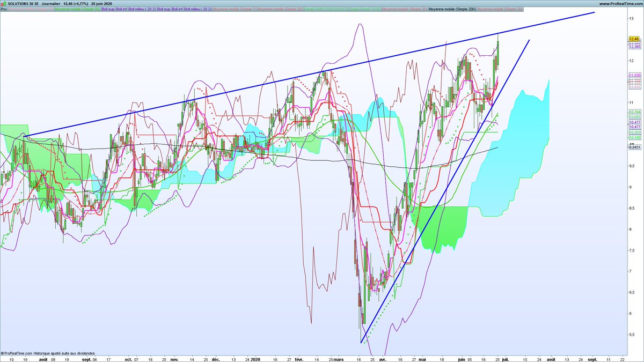The image size is (644, 362).
Task: Click the 6,5 level on price axis
Action: click(x=632, y=293)
